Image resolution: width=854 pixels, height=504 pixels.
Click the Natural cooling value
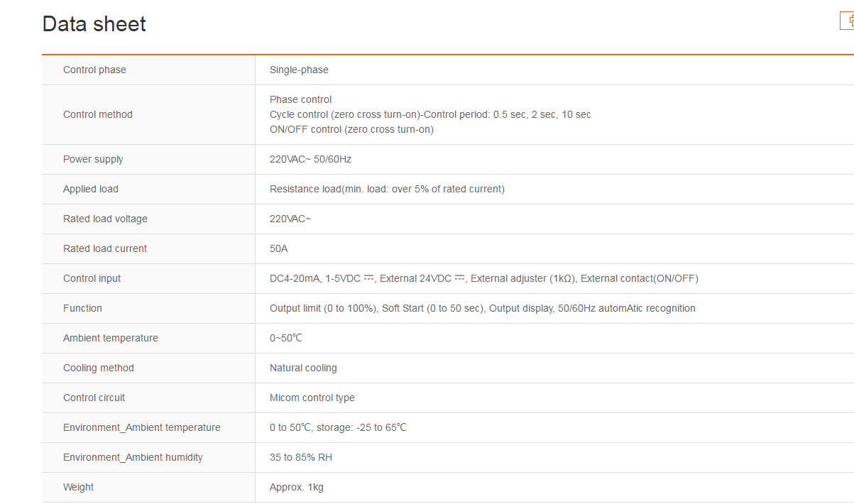[x=303, y=368]
